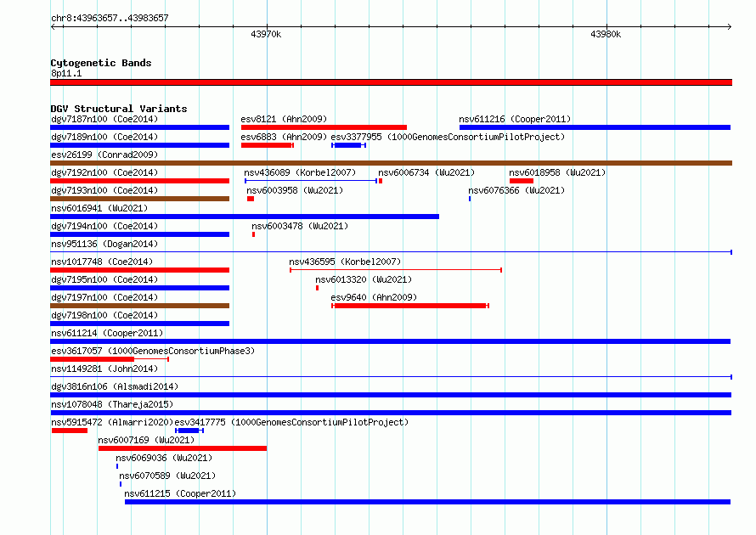Click the red nsv6007169 variant bar
The image size is (756, 535).
[x=183, y=448]
